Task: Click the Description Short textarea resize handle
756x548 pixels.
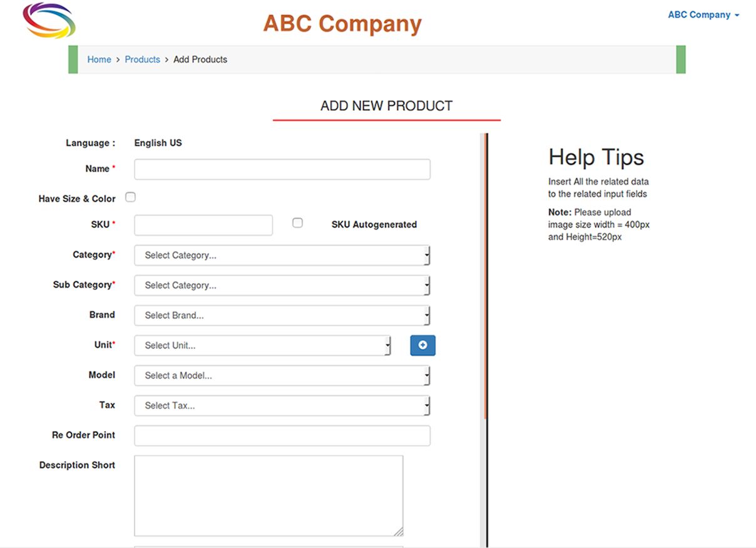Action: tap(399, 532)
